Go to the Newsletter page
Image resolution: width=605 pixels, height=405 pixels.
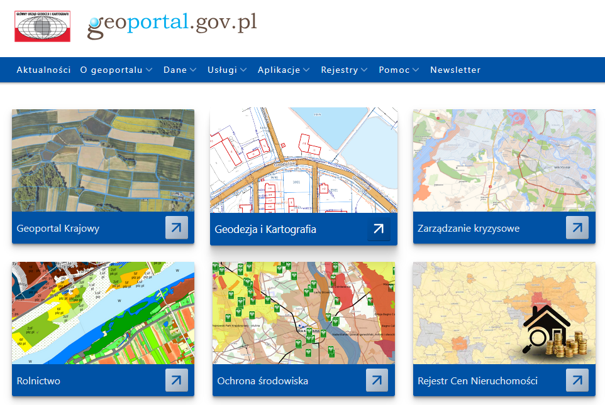click(455, 70)
